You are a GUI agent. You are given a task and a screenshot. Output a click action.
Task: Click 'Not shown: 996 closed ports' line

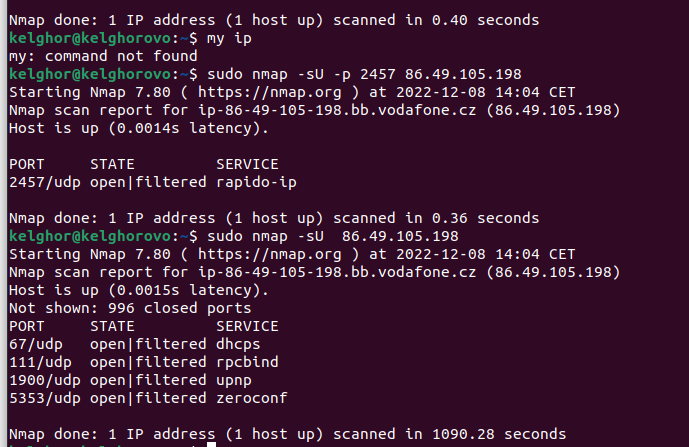(130, 308)
